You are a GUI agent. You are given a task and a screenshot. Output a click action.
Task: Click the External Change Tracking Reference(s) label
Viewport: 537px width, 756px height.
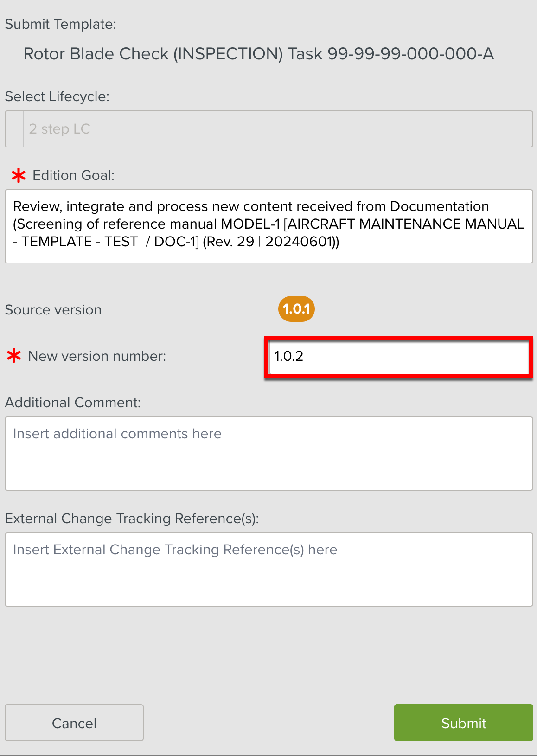pos(132,519)
